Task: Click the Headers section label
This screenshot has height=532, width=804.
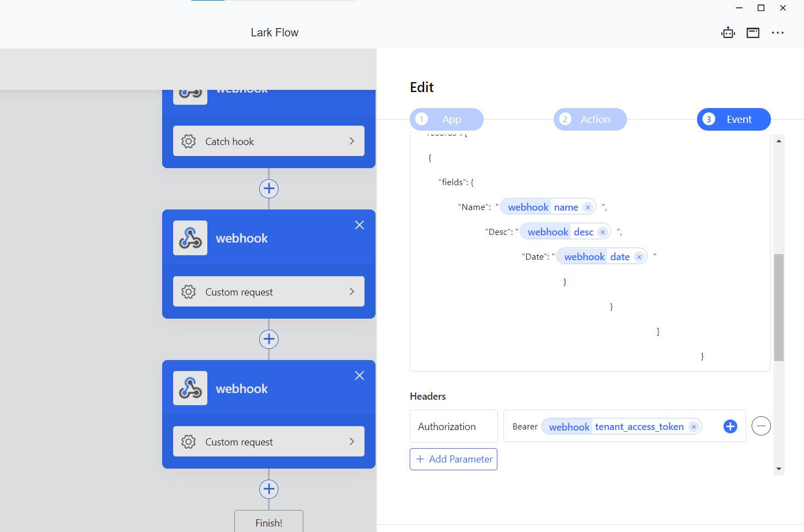Action: click(x=428, y=396)
